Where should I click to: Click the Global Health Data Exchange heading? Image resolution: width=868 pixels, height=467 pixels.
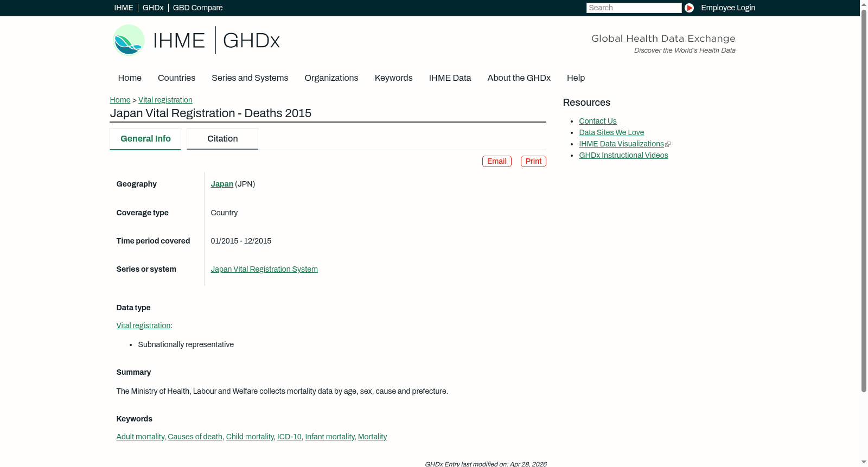tap(663, 39)
